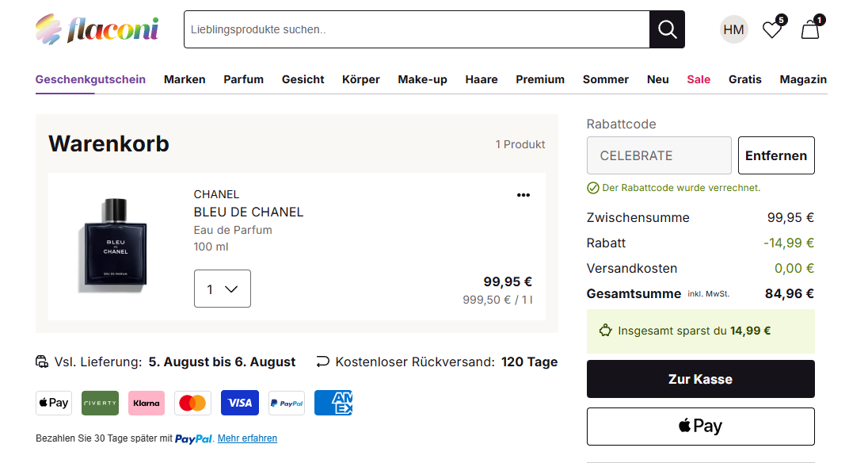
Task: Click the CHANEL brand name
Action: click(216, 194)
